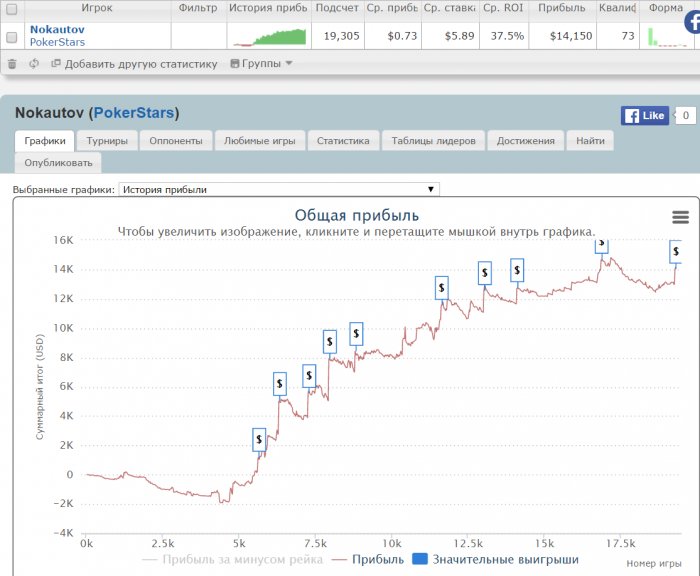
Task: Toggle Прибыль за минусом рейка legend series
Action: click(232, 559)
